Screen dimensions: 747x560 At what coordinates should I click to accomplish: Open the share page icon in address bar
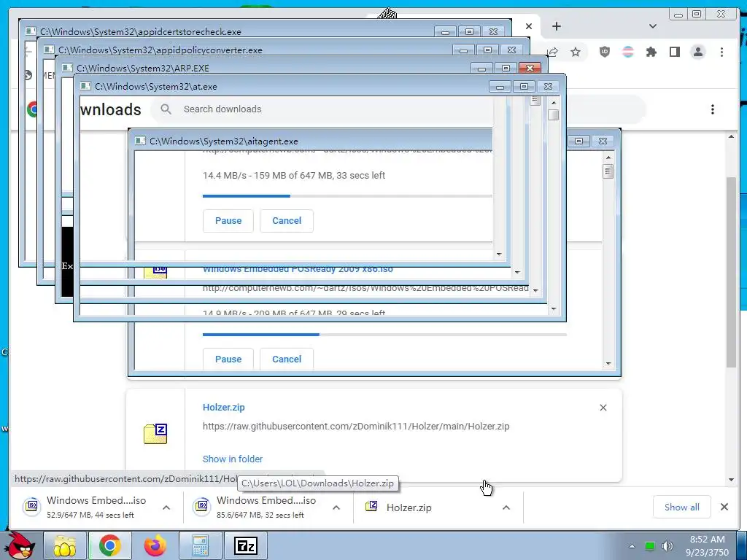pyautogui.click(x=553, y=52)
